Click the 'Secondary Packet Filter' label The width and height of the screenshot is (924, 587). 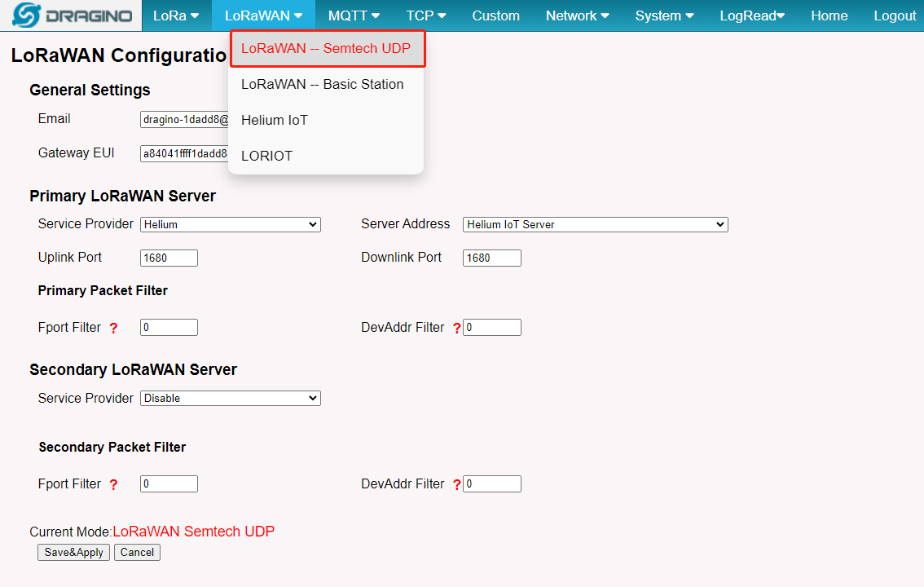pos(112,448)
